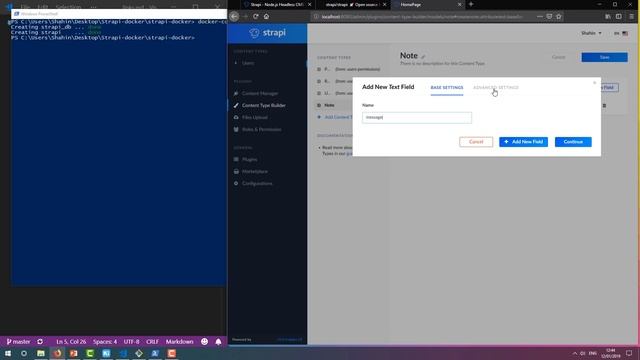This screenshot has height=360, width=640.
Task: Toggle the Firefox sidebar icon
Action: [x=619, y=16]
